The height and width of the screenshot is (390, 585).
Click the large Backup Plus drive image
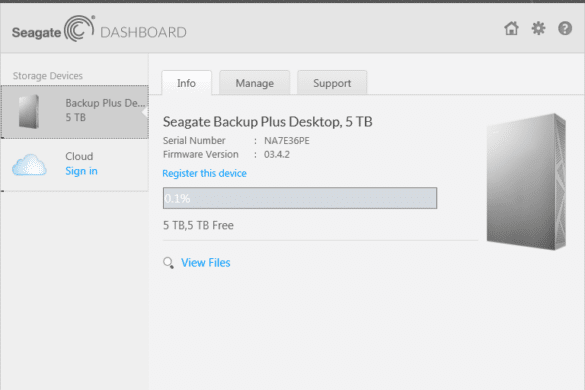point(526,182)
